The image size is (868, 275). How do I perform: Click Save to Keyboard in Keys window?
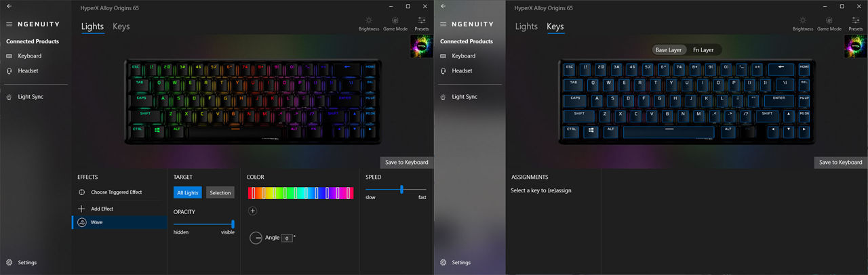[x=841, y=163]
